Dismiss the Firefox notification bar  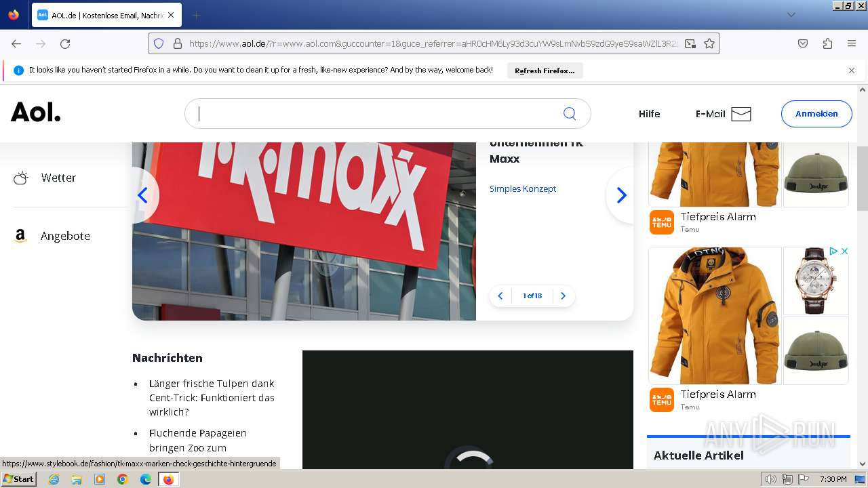click(852, 70)
